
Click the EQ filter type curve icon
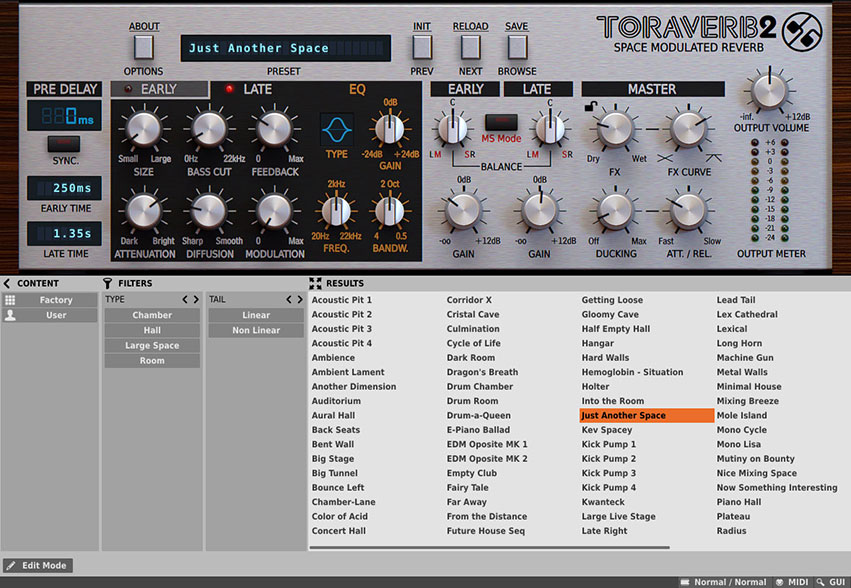[x=336, y=129]
